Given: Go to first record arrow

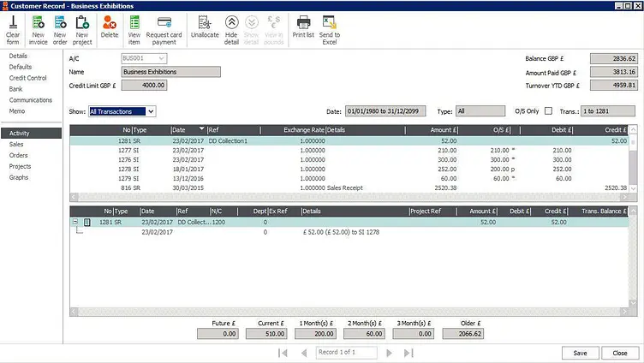Looking at the screenshot, I should point(283,353).
